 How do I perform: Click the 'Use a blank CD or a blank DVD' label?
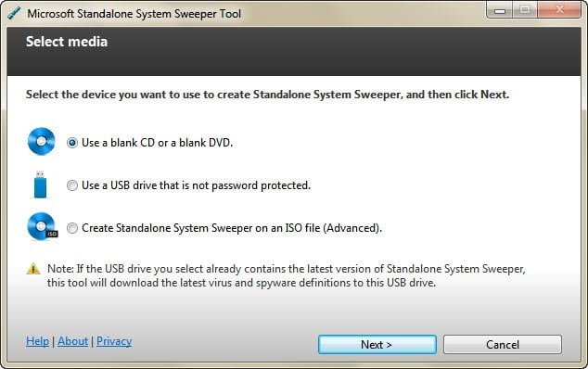pos(157,143)
